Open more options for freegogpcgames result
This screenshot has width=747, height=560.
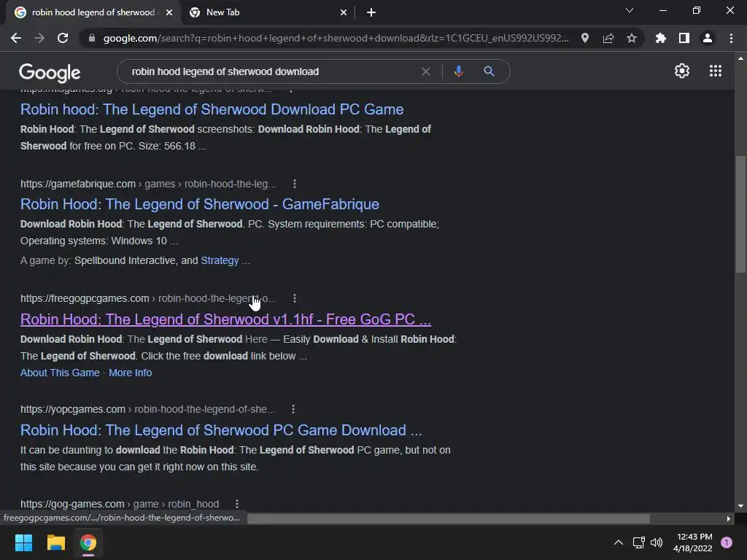295,298
